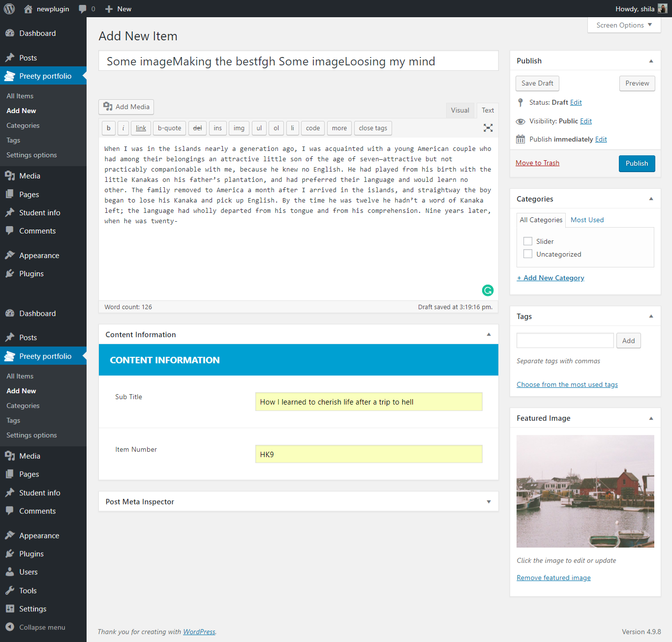This screenshot has width=672, height=642.
Task: Click the WordPress footer link
Action: (199, 632)
